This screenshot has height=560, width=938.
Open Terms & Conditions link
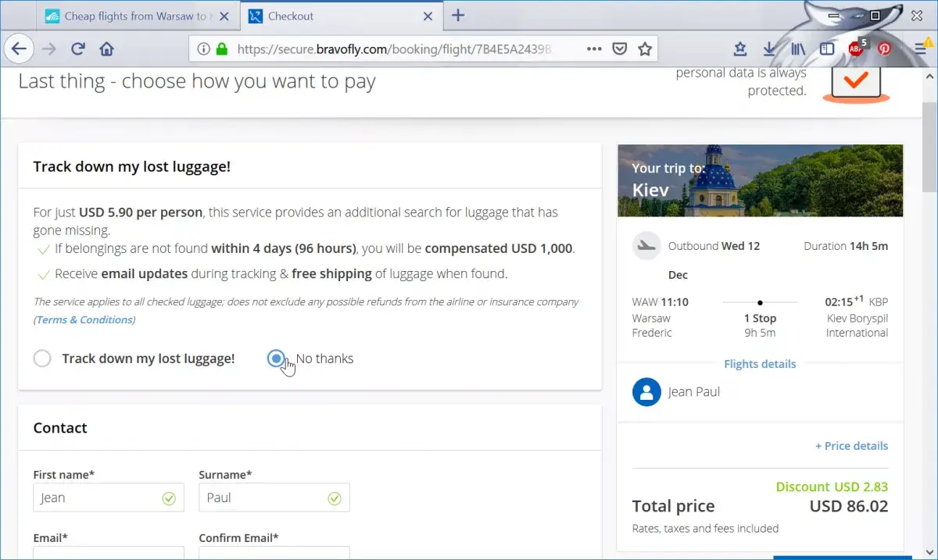click(x=84, y=319)
